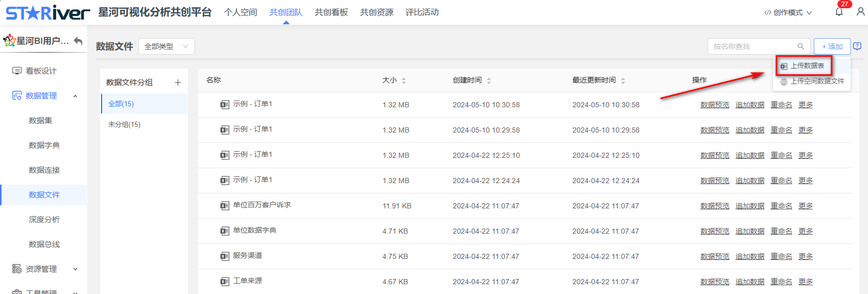Screen dimensions: 868x294
Task: Open the help question mark icon
Action: click(857, 46)
